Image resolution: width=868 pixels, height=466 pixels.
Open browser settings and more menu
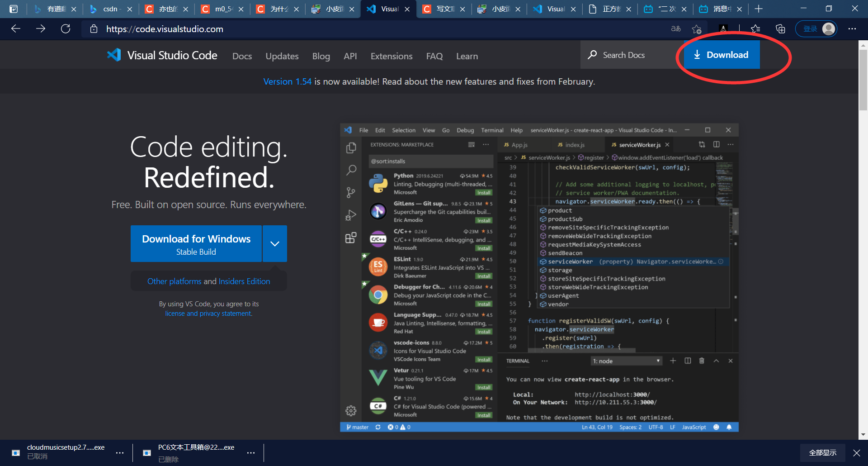click(852, 29)
